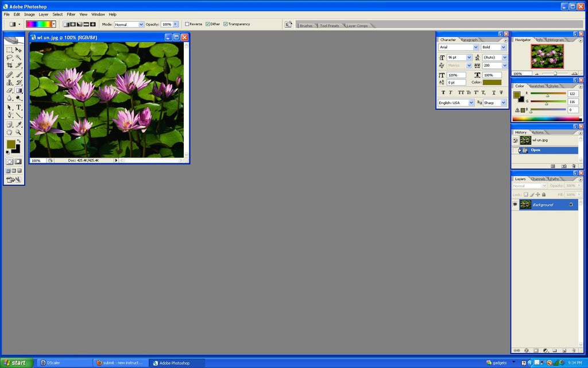
Task: Click the foreground color swatch in toolbox
Action: [x=11, y=144]
